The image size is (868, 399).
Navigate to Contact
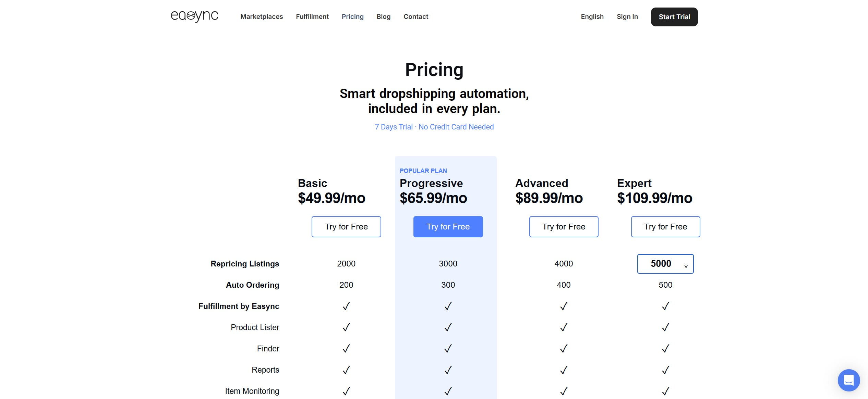[x=416, y=16]
